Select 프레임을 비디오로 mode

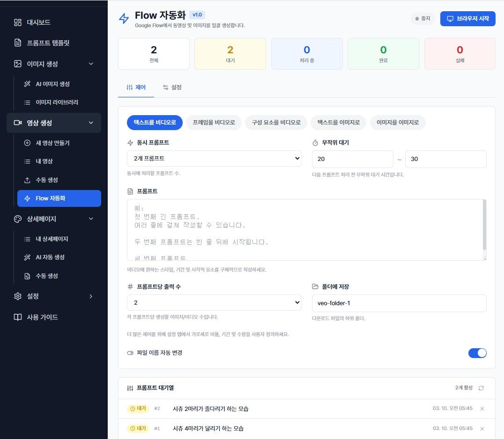tap(214, 122)
